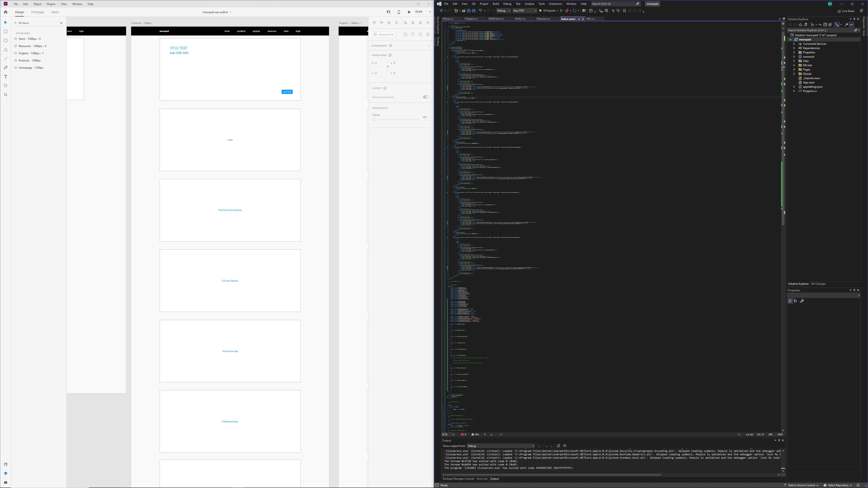Select the Line tool in Adobe XD
This screenshot has width=868, height=488.
pos(5,59)
